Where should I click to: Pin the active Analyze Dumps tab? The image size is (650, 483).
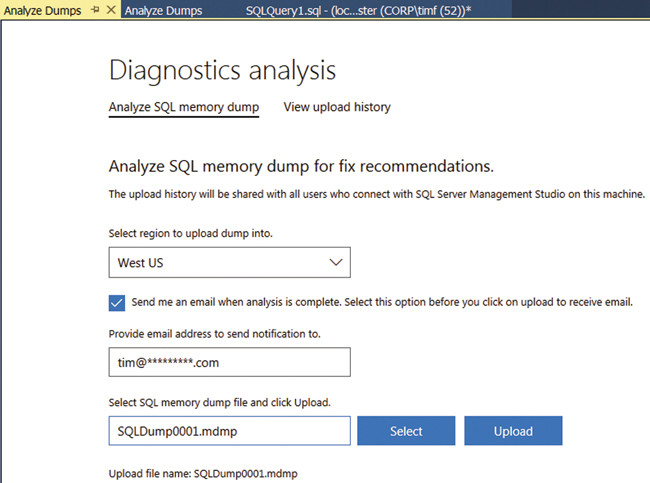coord(95,10)
